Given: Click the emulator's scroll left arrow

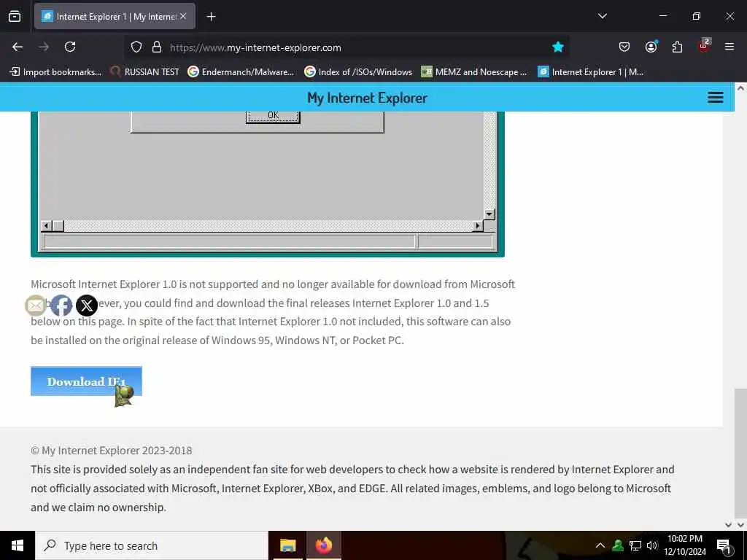Looking at the screenshot, I should [46, 226].
